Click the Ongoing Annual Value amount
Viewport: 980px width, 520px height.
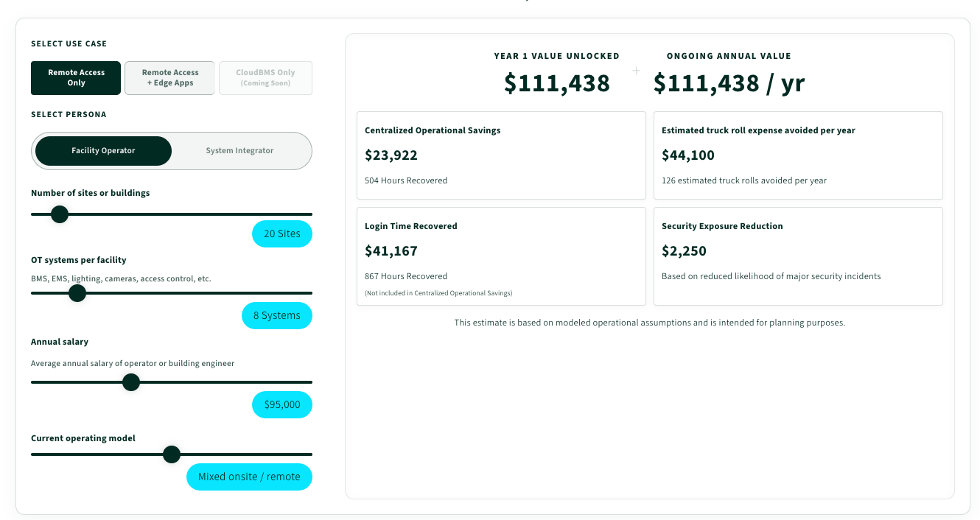click(729, 83)
